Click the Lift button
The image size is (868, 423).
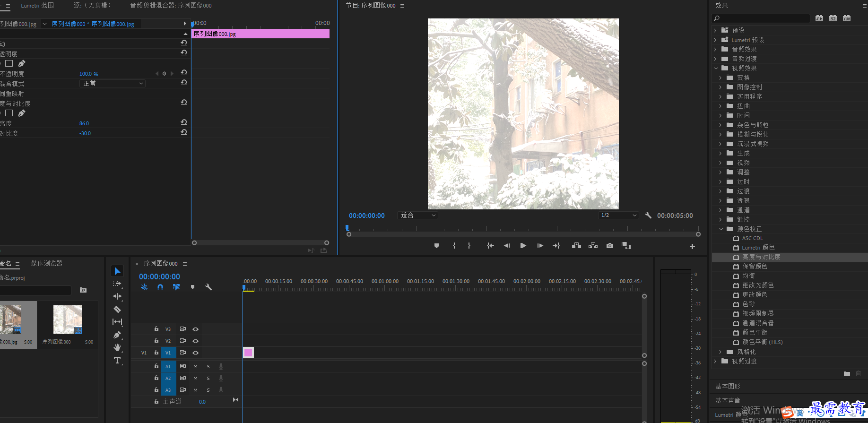(576, 246)
